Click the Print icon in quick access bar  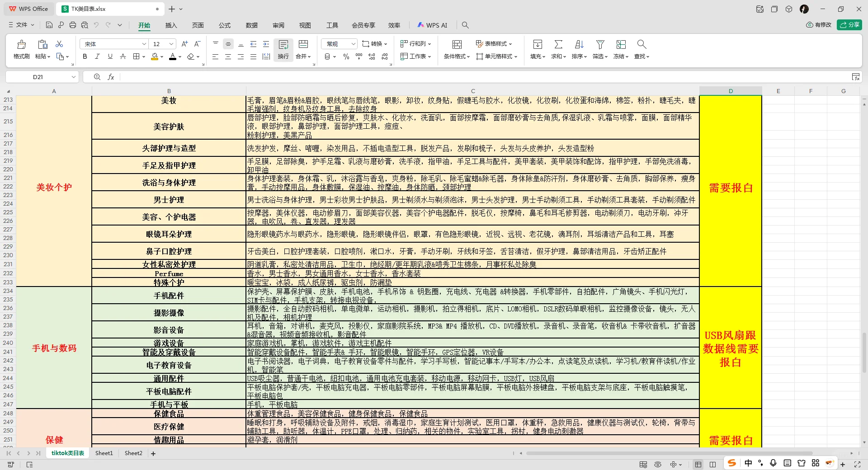coord(73,25)
